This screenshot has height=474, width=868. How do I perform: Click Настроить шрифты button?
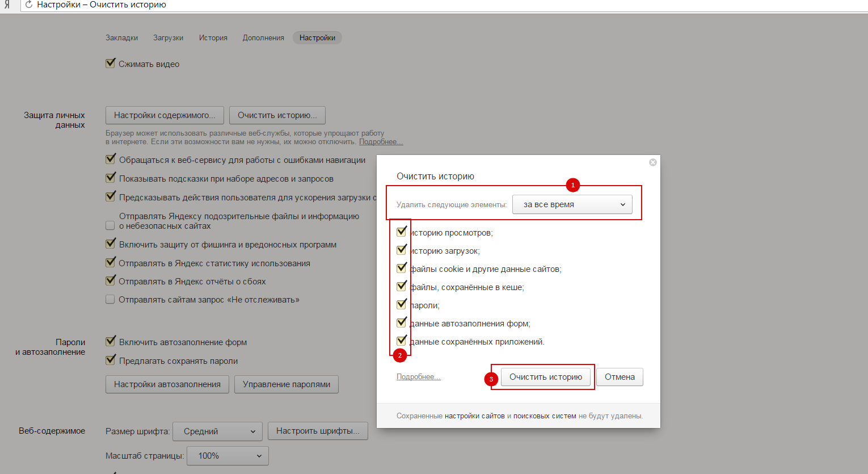click(318, 431)
